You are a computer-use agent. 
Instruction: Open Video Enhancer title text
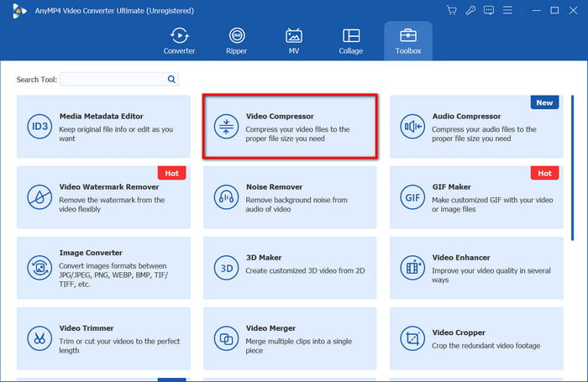461,258
